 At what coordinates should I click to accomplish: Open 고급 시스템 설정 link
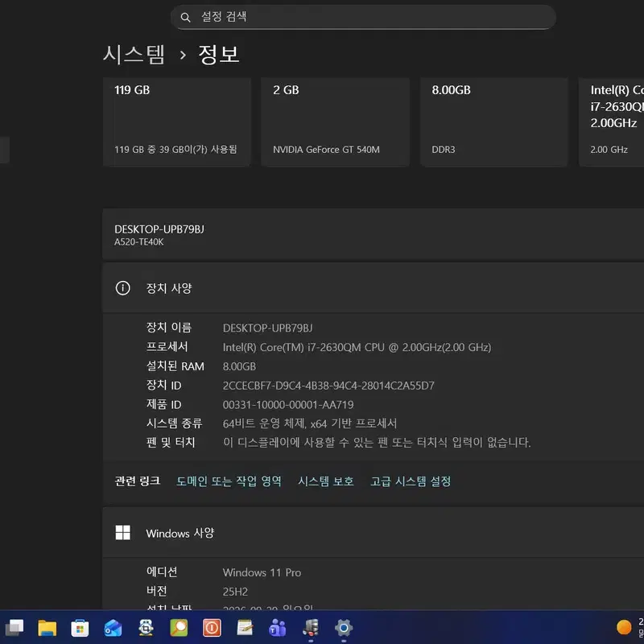[411, 481]
